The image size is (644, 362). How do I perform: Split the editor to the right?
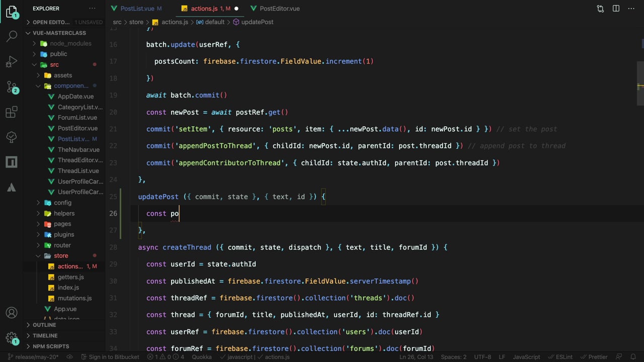point(616,9)
